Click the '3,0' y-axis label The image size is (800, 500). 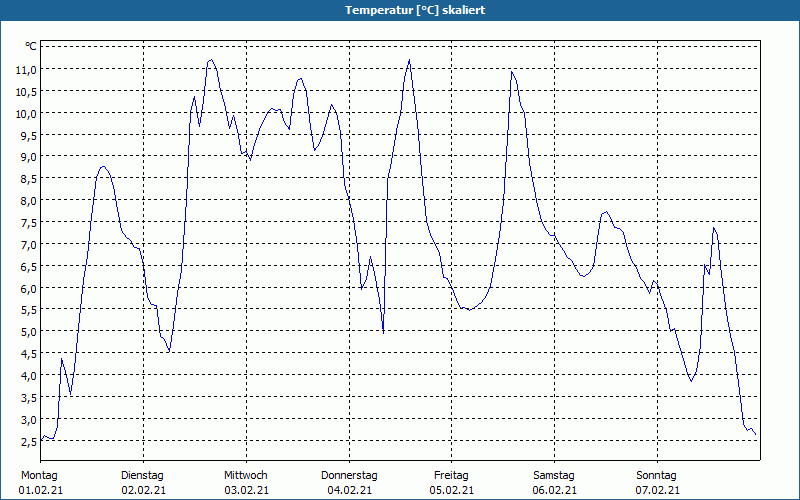(x=29, y=420)
